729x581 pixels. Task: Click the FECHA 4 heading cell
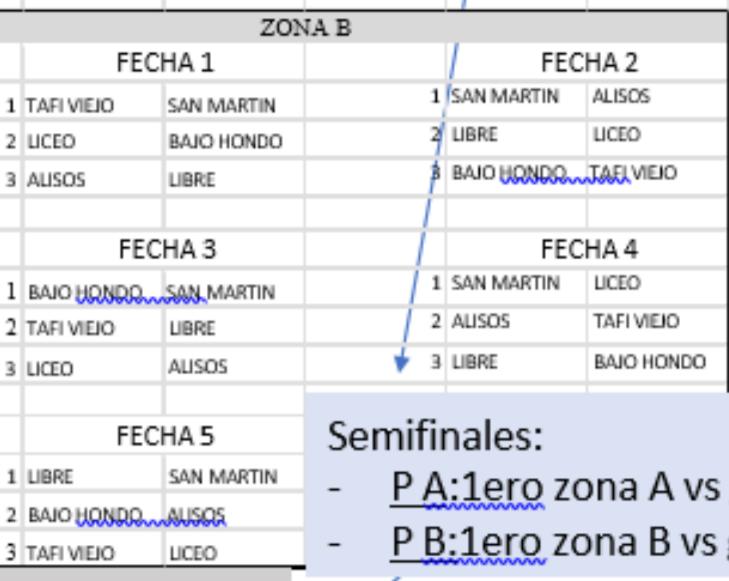click(x=589, y=249)
